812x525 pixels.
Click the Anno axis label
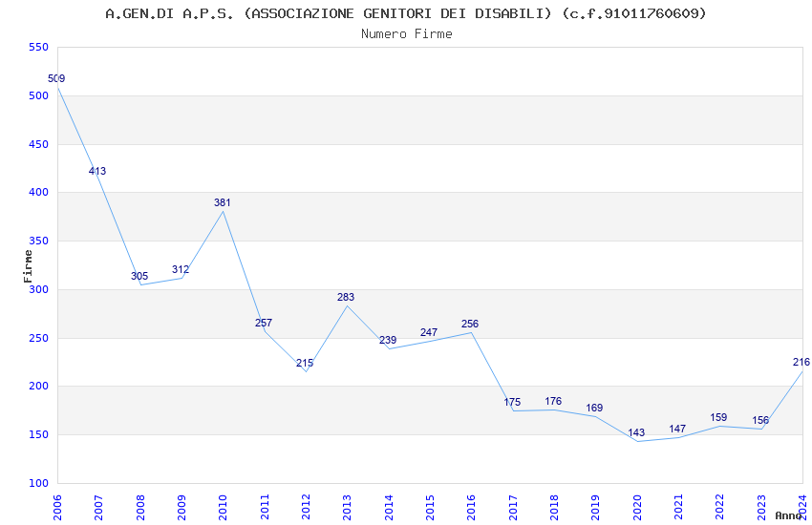coord(788,515)
